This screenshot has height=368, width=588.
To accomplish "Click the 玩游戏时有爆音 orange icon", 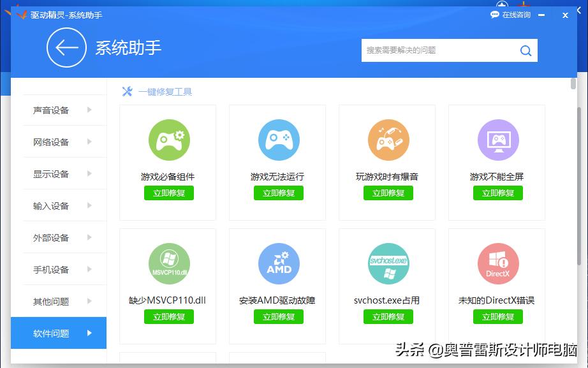I will point(387,139).
